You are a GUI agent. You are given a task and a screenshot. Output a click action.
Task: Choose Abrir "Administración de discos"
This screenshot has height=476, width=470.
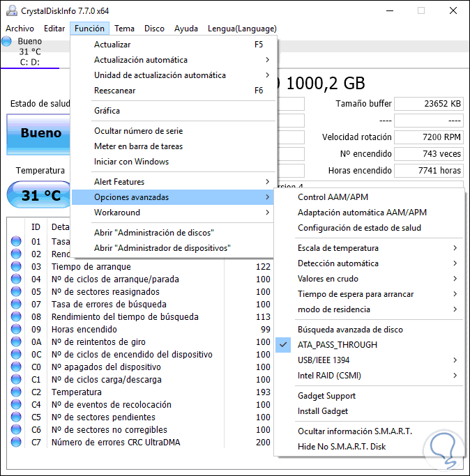[x=173, y=233]
